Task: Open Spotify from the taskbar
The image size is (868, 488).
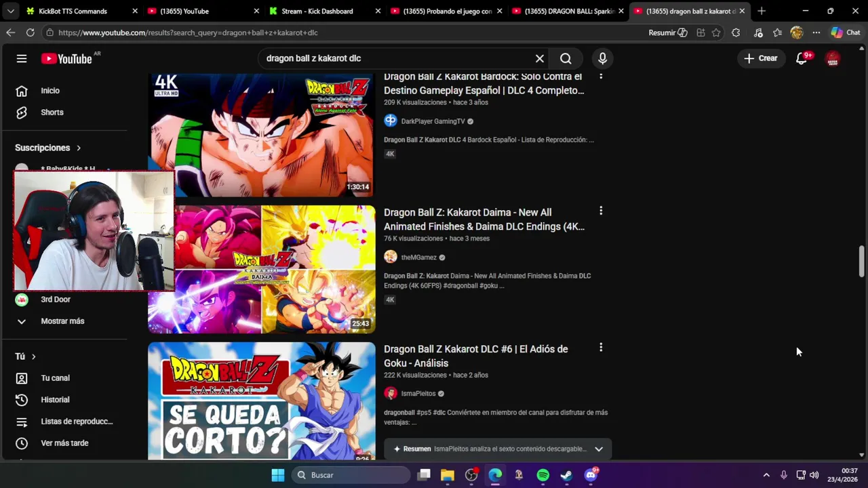Action: point(543,475)
